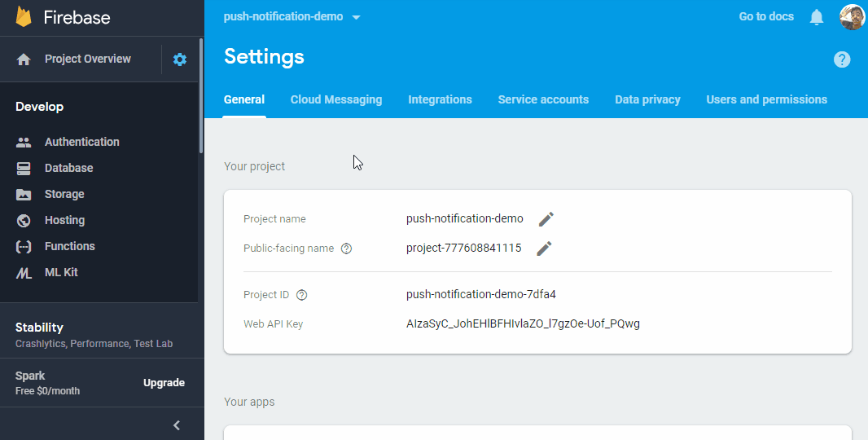This screenshot has width=868, height=440.
Task: Click help icon next to Public-facing name
Action: [x=346, y=249]
